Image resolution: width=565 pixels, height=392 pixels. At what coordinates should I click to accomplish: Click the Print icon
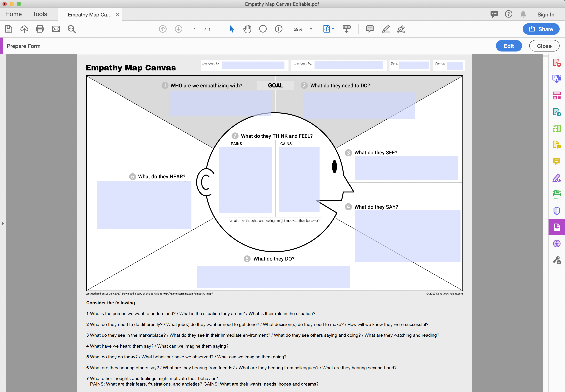(x=40, y=29)
